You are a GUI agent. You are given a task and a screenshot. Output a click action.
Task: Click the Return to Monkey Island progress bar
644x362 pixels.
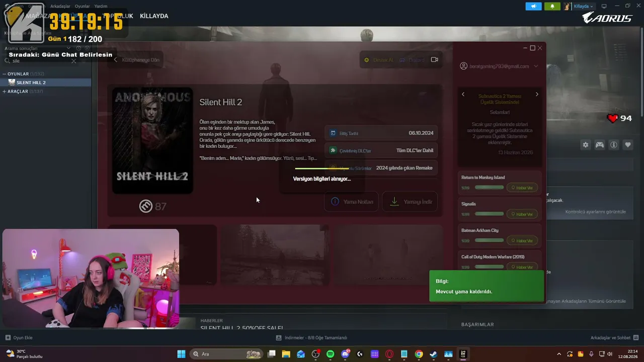[489, 188]
